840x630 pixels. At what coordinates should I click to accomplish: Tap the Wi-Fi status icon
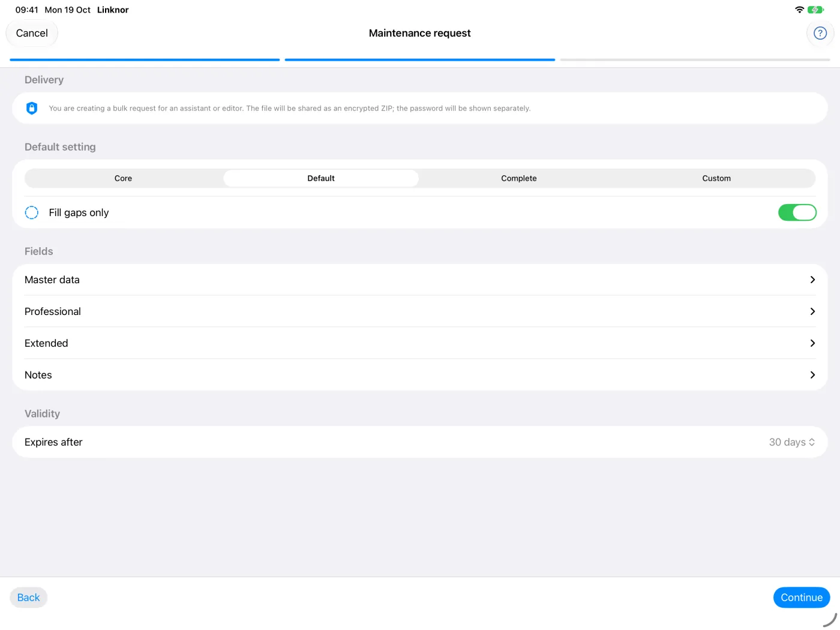click(x=799, y=10)
